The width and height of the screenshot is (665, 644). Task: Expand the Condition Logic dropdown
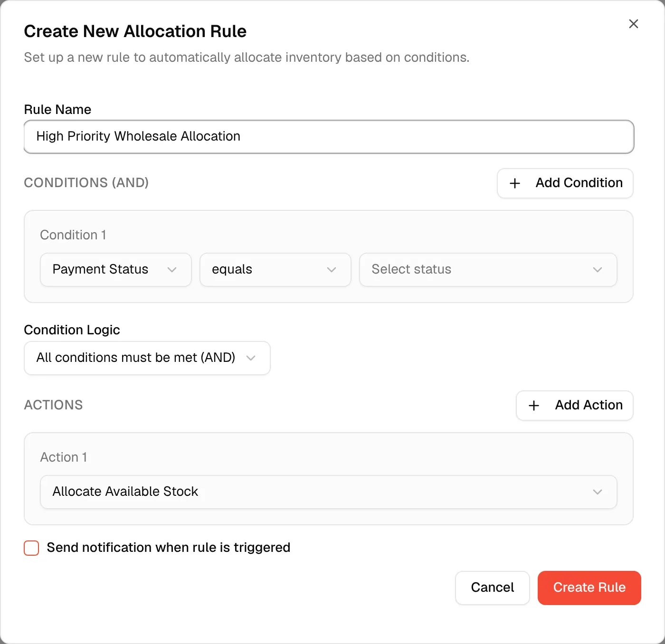tap(147, 358)
